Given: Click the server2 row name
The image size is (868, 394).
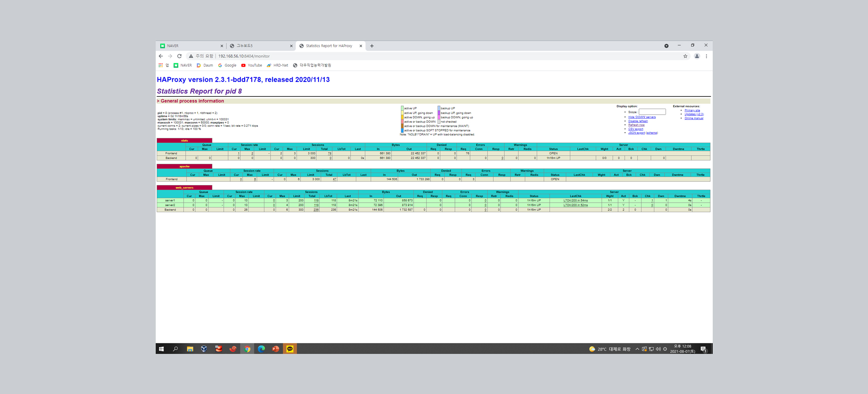Looking at the screenshot, I should (x=170, y=205).
